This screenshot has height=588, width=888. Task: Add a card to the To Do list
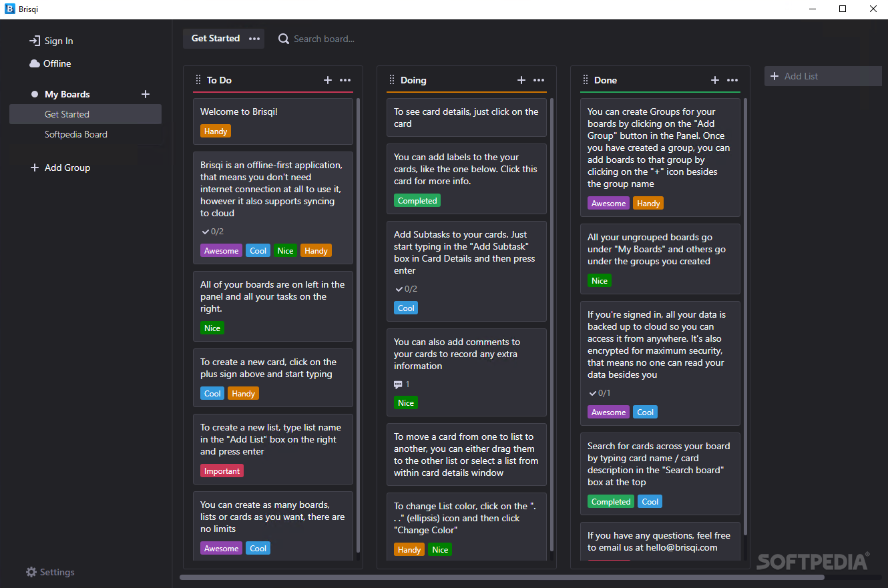tap(328, 80)
